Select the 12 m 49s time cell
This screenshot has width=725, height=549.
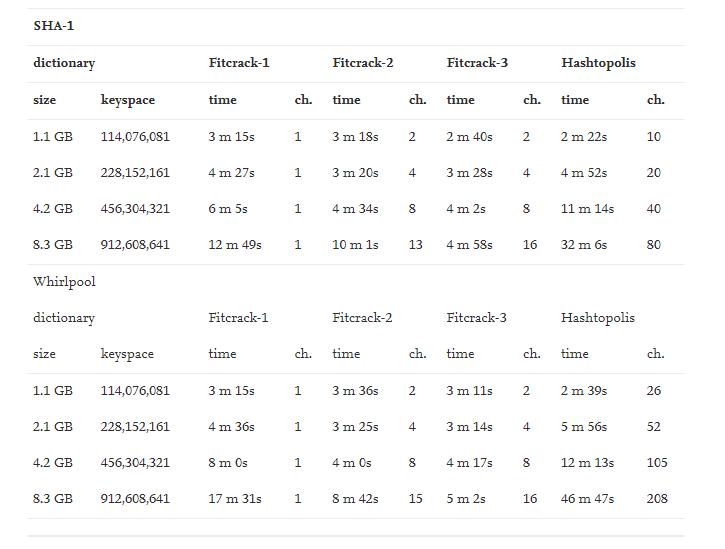pos(235,245)
